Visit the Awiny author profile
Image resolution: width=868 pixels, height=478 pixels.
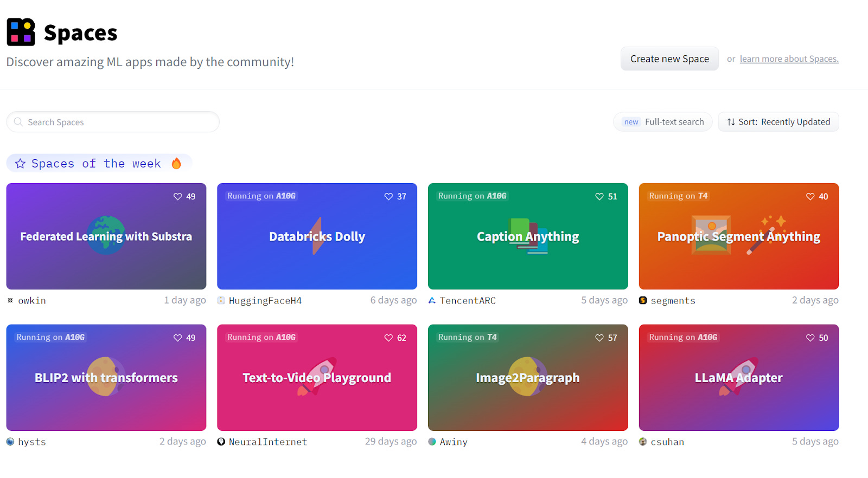coord(454,442)
